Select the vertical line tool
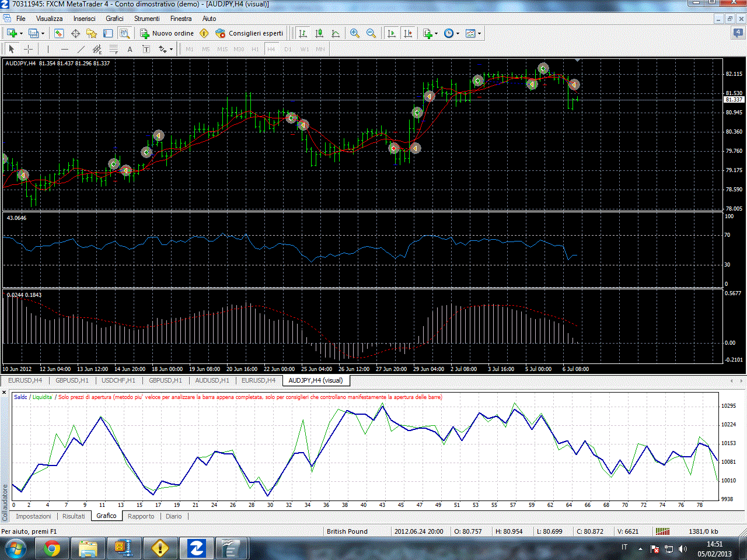Image resolution: width=747 pixels, height=560 pixels. [48, 49]
